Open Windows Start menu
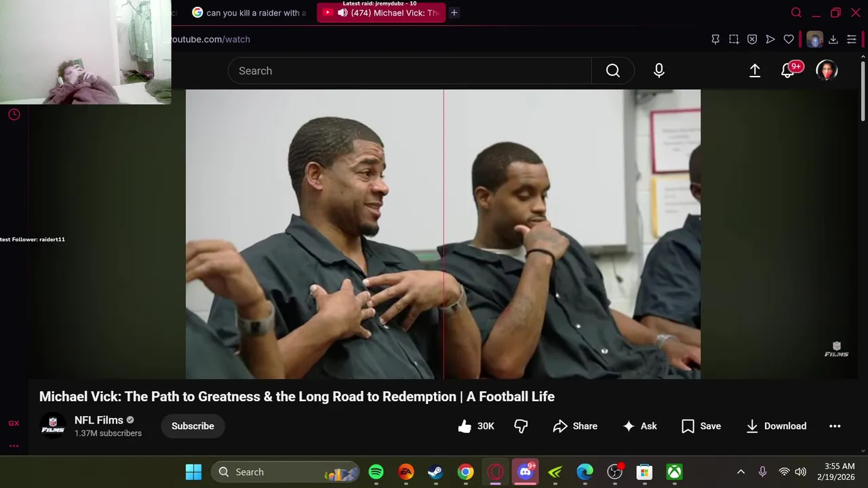 point(193,472)
